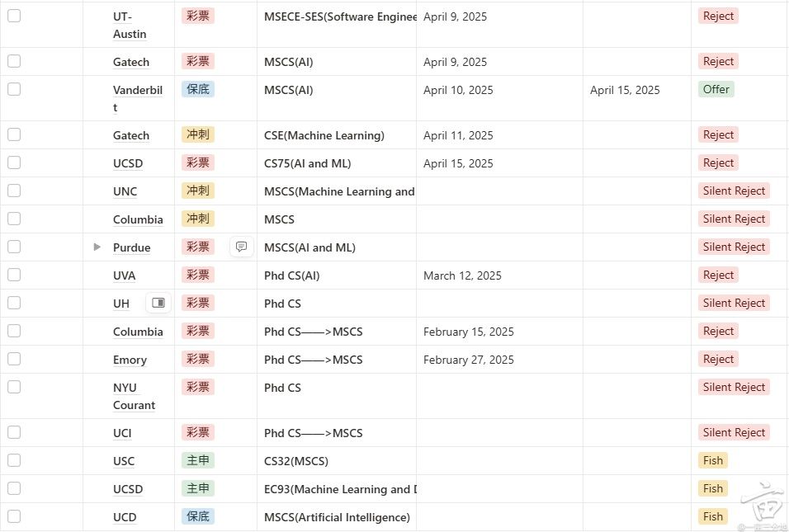Click the CS32(MSCS) program cell
This screenshot has height=532, width=789.
[x=295, y=461]
